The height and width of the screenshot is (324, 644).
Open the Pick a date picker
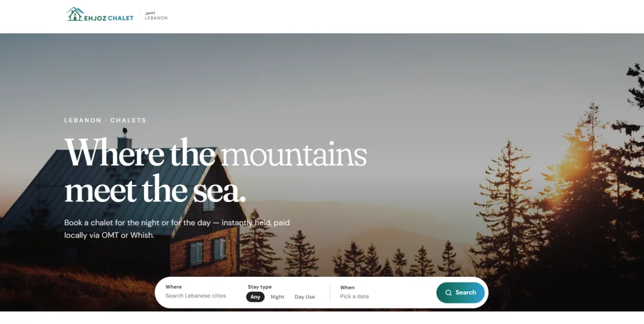pos(355,296)
